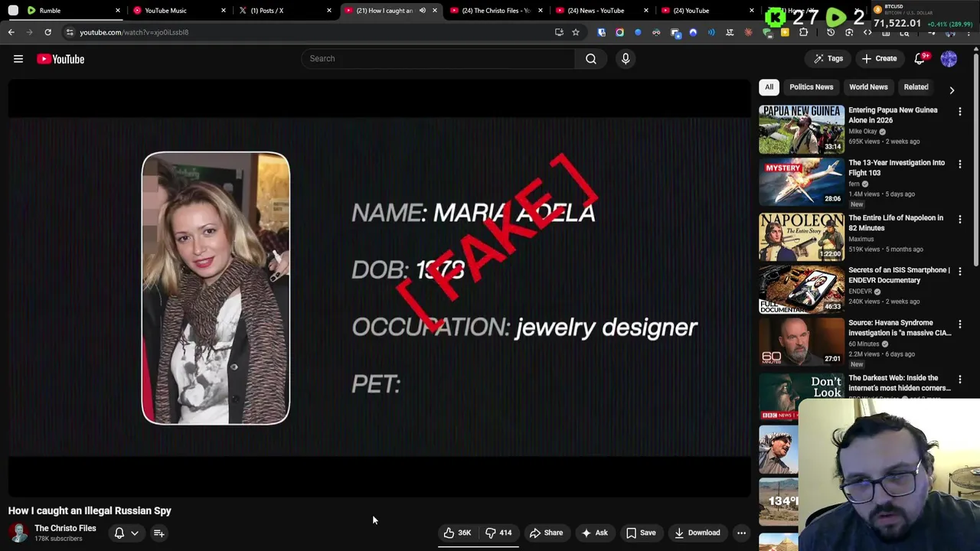The image size is (980, 551).
Task: Open options menu for Napoleon video
Action: point(960,220)
